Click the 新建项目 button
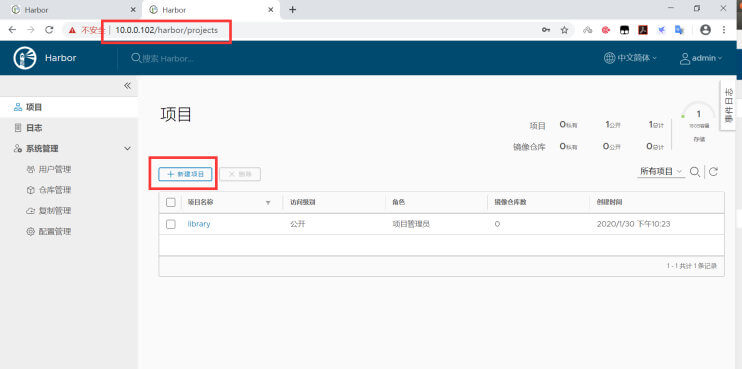The width and height of the screenshot is (742, 369). tap(185, 174)
